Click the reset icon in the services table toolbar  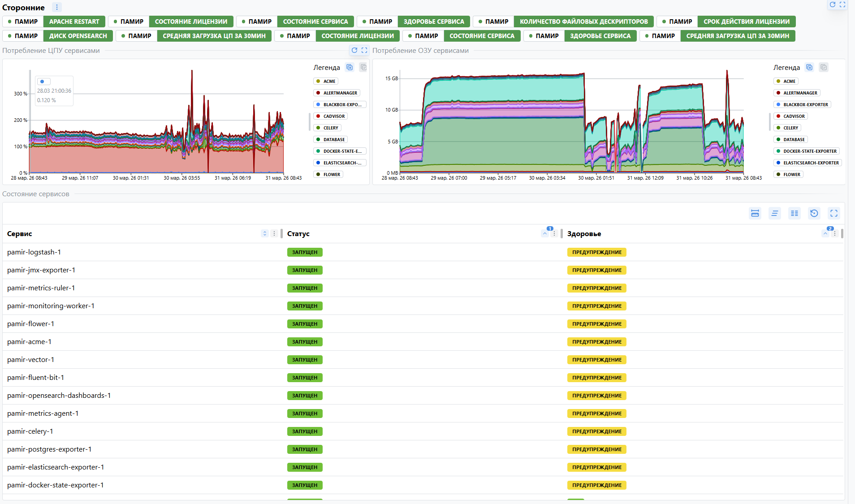pyautogui.click(x=814, y=213)
